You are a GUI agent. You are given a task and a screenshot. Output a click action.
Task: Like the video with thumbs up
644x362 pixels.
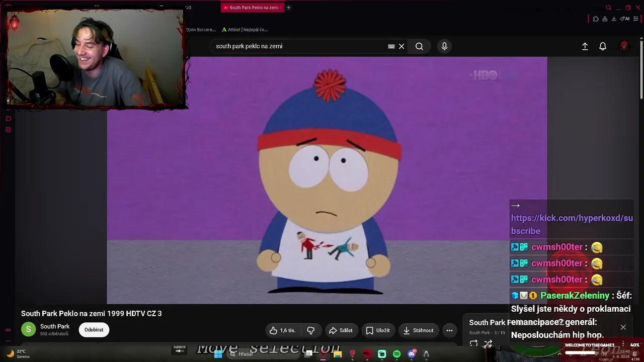pos(283,330)
